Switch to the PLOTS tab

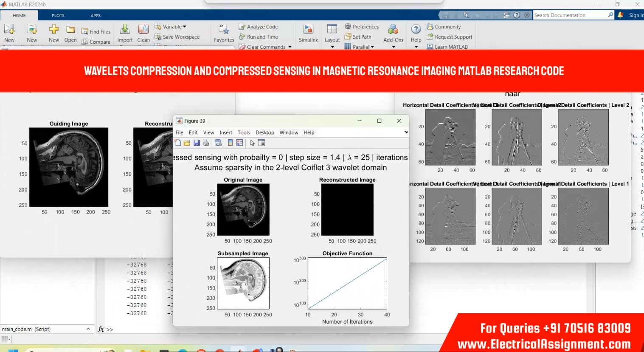[x=58, y=15]
